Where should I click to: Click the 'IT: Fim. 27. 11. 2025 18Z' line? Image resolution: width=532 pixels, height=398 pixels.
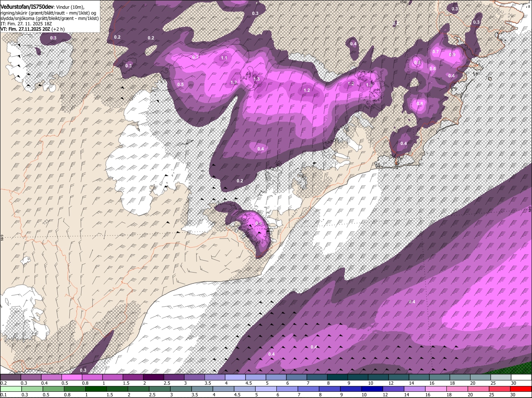point(26,24)
